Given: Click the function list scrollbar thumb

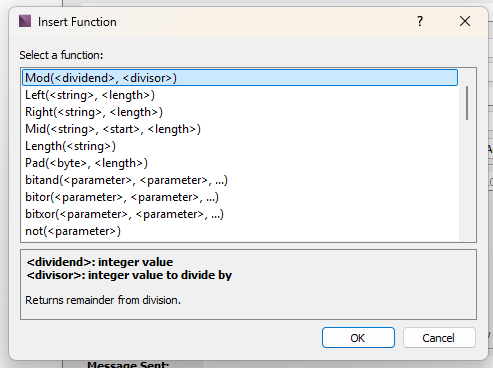Looking at the screenshot, I should coord(467,103).
